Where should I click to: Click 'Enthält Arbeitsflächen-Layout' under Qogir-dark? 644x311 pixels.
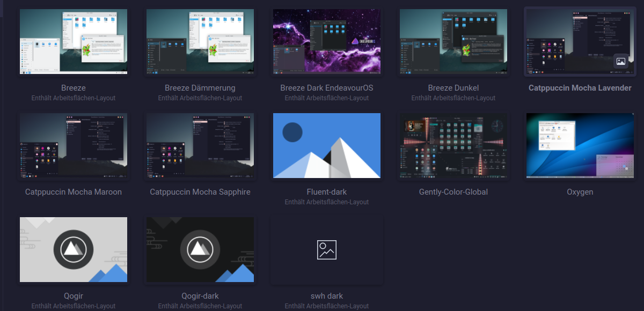click(200, 306)
